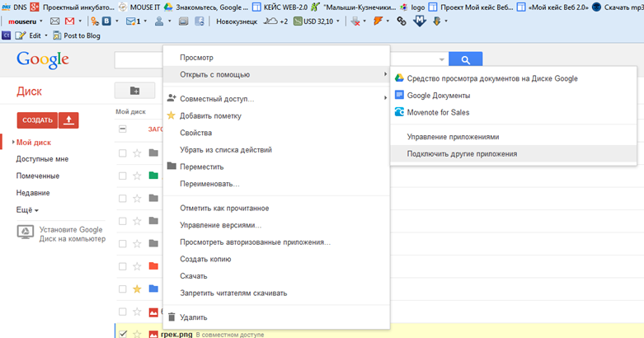Screen dimensions: 644x338
Task: Click the blue M shield toolbar icon
Action: pos(420,21)
